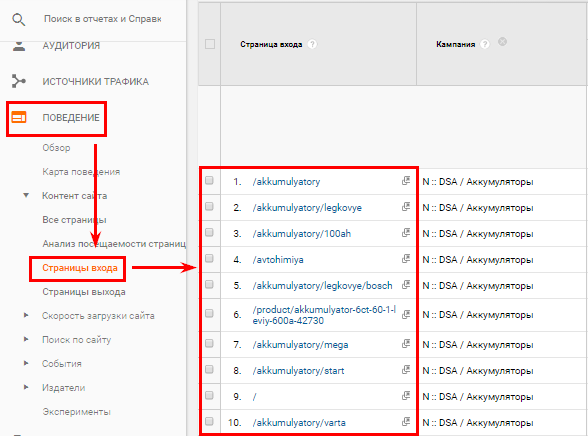
Task: Check the legkovye/bosch row checkbox
Action: click(x=209, y=285)
